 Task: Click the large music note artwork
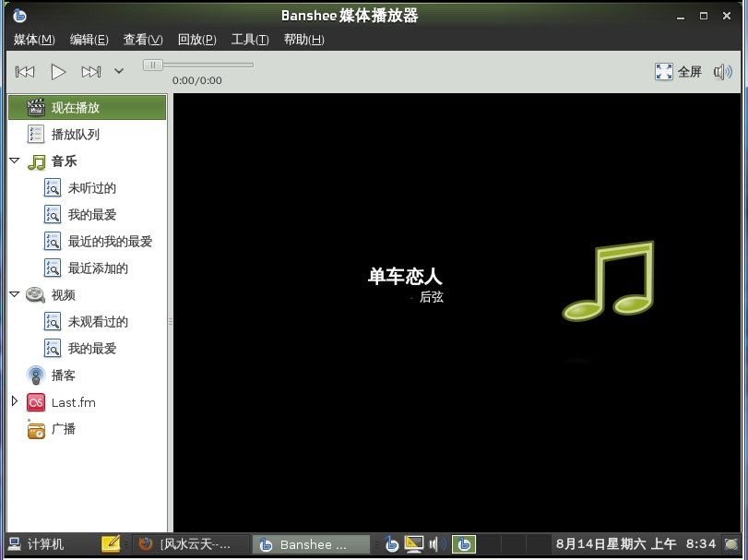[x=608, y=281]
